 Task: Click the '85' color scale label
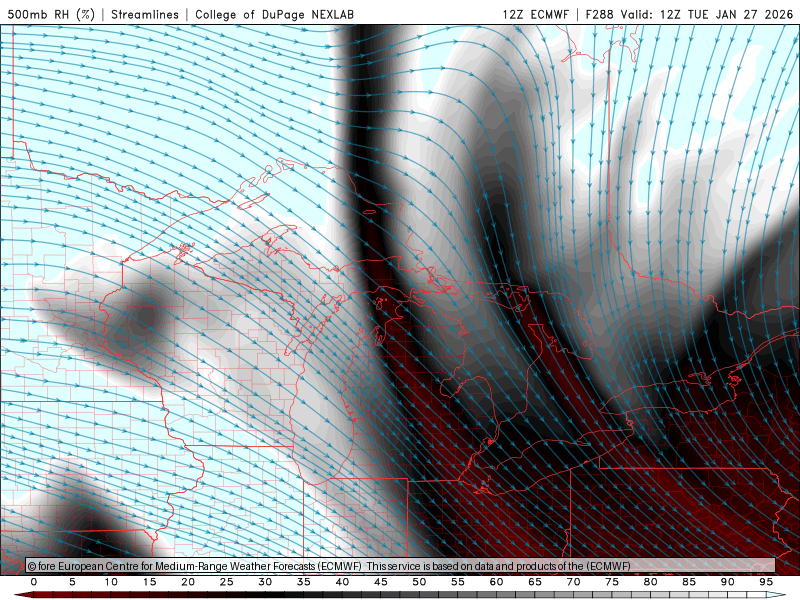pos(689,582)
